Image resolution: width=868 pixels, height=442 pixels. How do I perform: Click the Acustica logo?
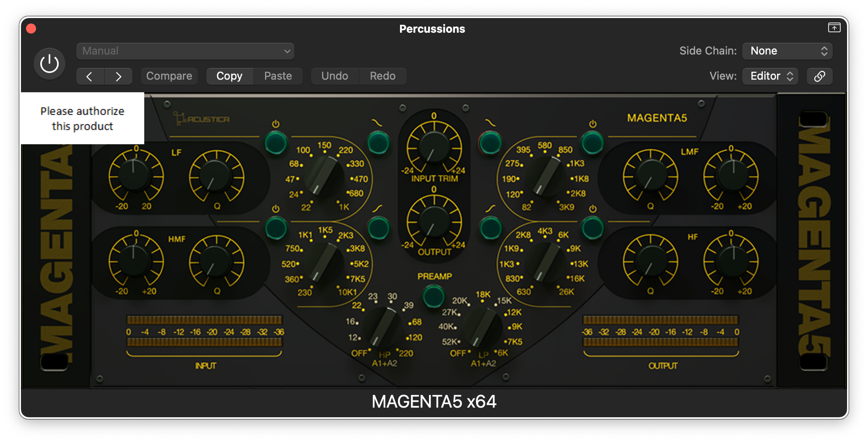pos(202,119)
